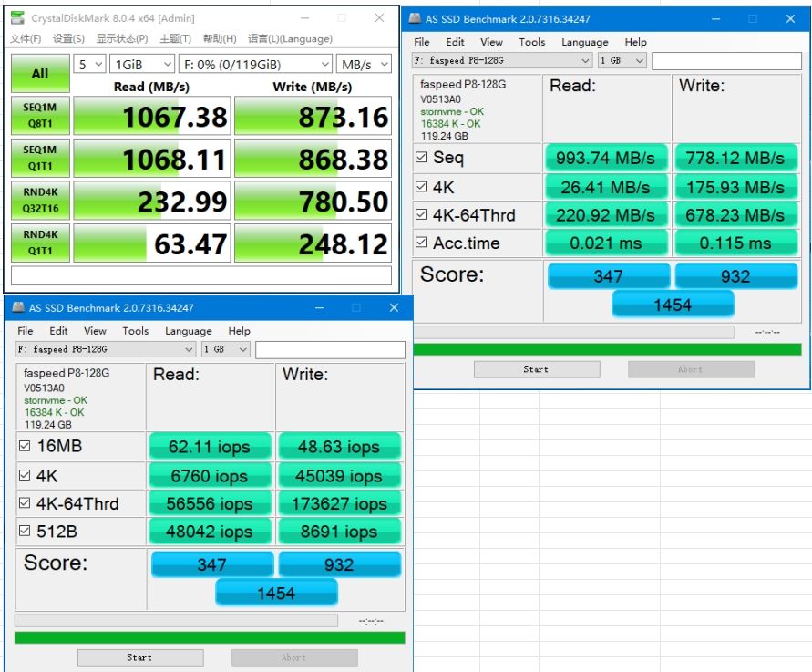The height and width of the screenshot is (672, 812).
Task: Open drive selector F: faspeed P8-128G in right window
Action: (x=501, y=60)
